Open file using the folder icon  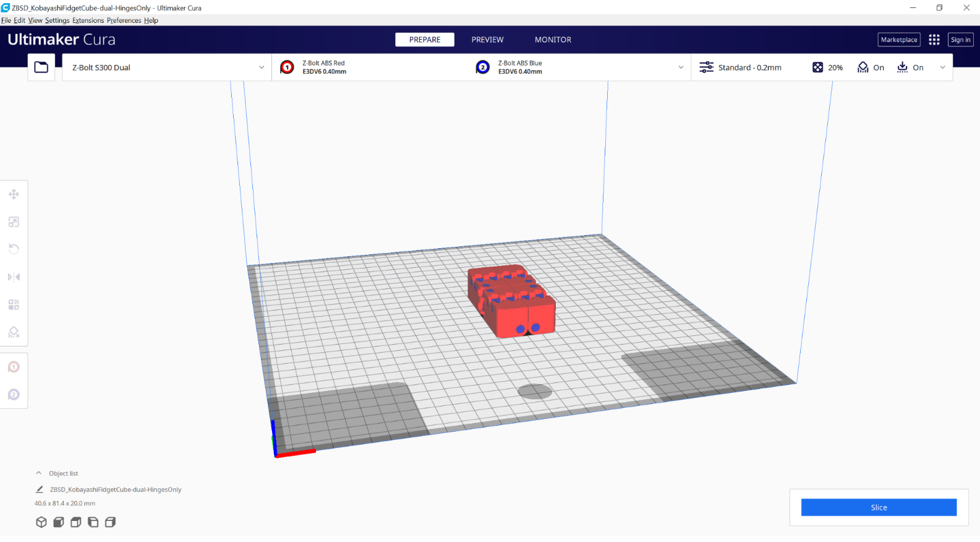point(41,67)
